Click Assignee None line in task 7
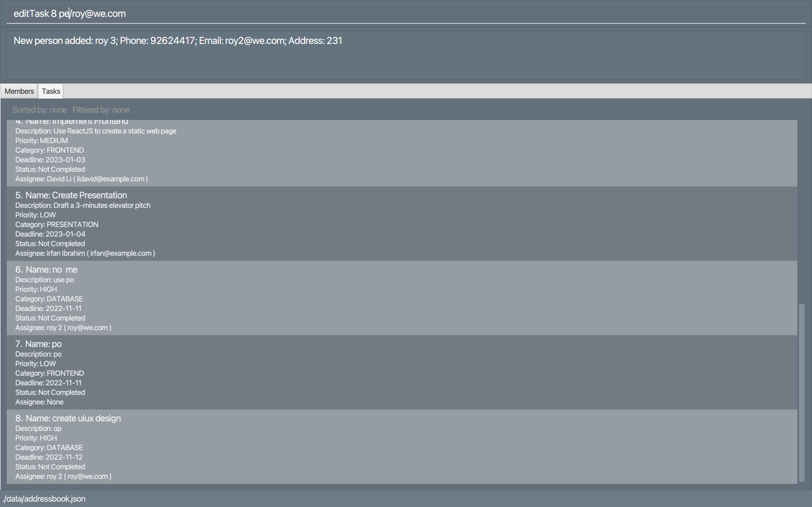Viewport: 812px width, 507px height. click(x=39, y=402)
